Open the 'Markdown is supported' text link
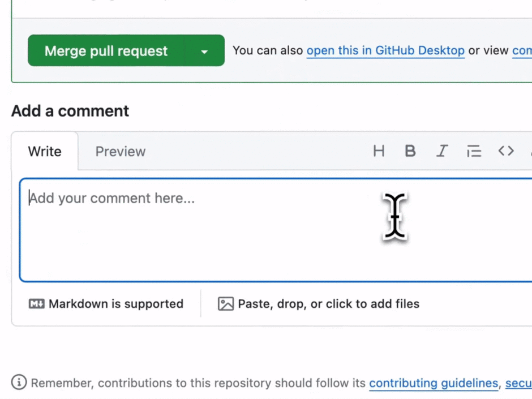The image size is (532, 399). 116,304
